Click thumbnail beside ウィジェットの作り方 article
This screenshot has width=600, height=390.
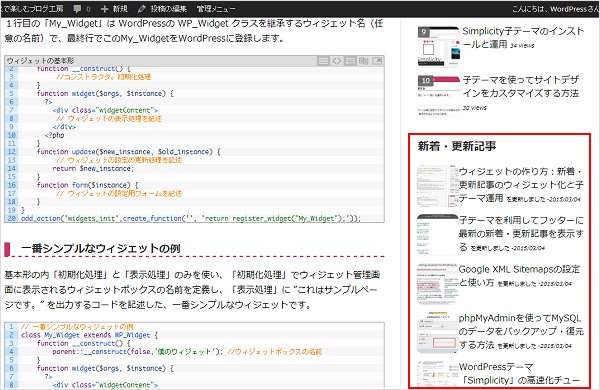pos(437,186)
